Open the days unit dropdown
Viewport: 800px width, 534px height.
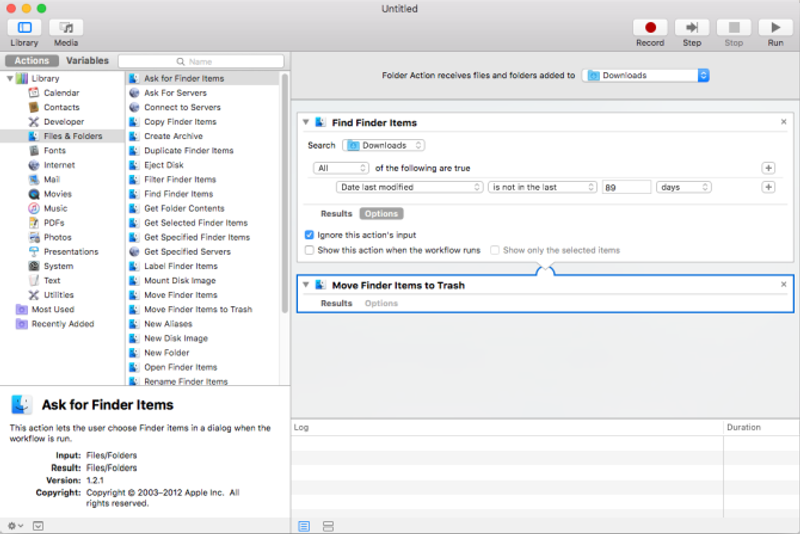point(684,187)
